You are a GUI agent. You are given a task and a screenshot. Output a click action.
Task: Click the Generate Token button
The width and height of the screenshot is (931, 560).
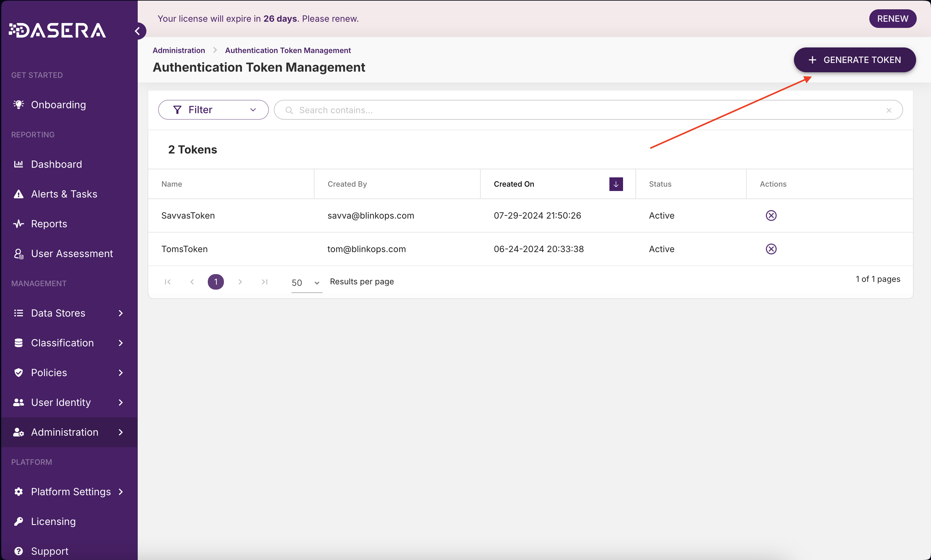854,60
